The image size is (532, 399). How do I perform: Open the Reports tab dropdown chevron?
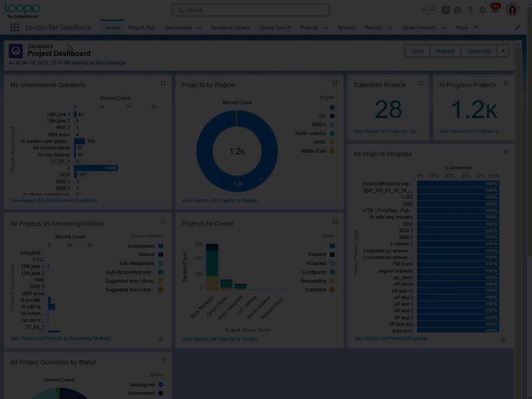(390, 28)
